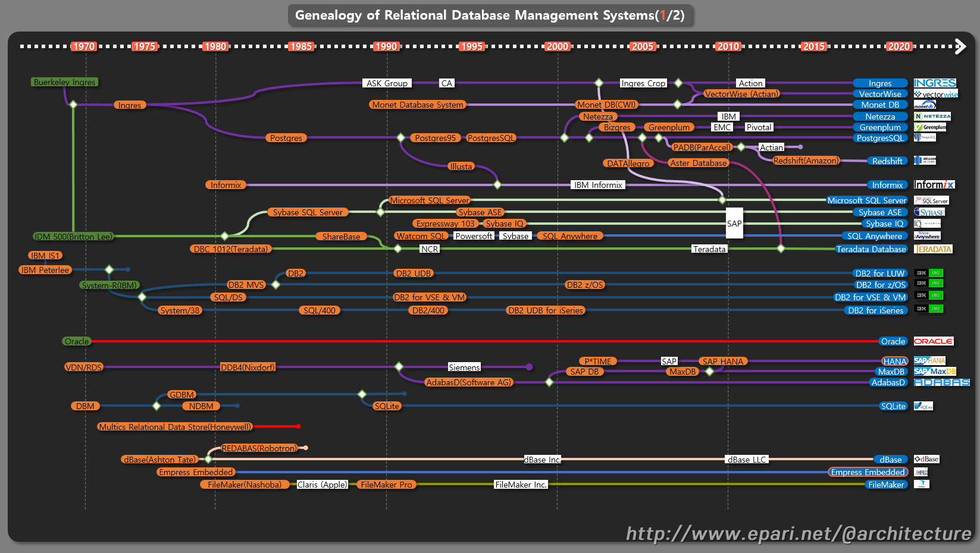Click the Teradata logo

pos(934,249)
